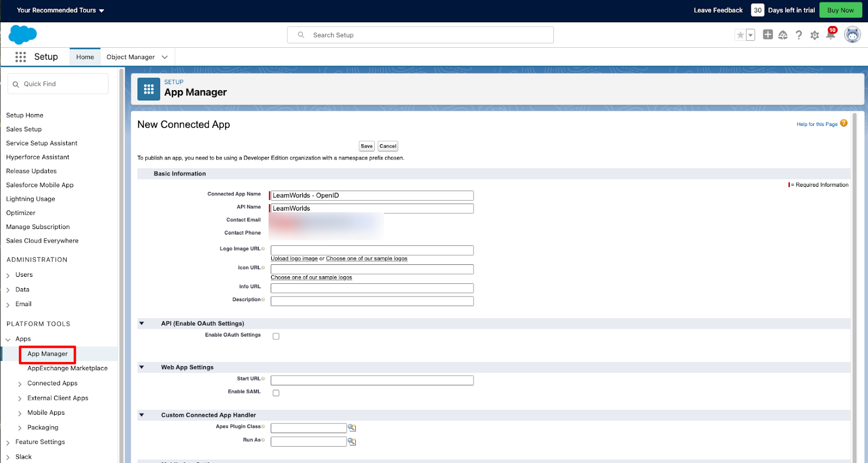Click sample logos link under Icon URL
Screen dimensions: 868x463
(311, 277)
